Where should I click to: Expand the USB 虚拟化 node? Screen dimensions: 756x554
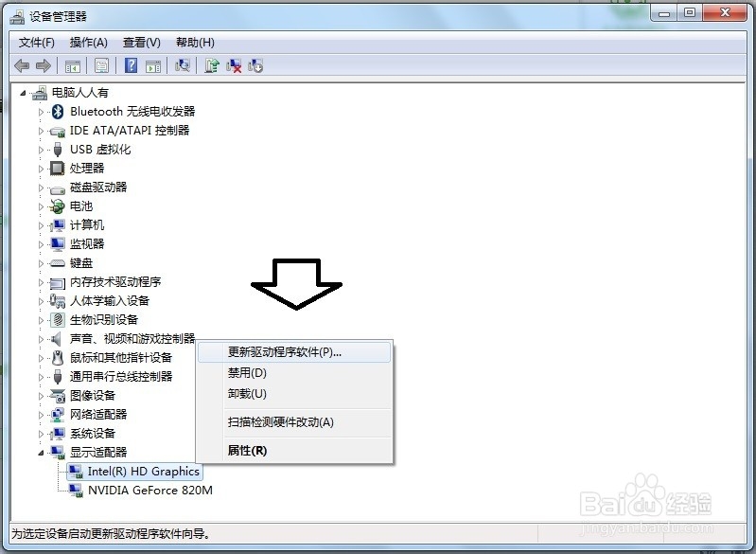point(41,150)
